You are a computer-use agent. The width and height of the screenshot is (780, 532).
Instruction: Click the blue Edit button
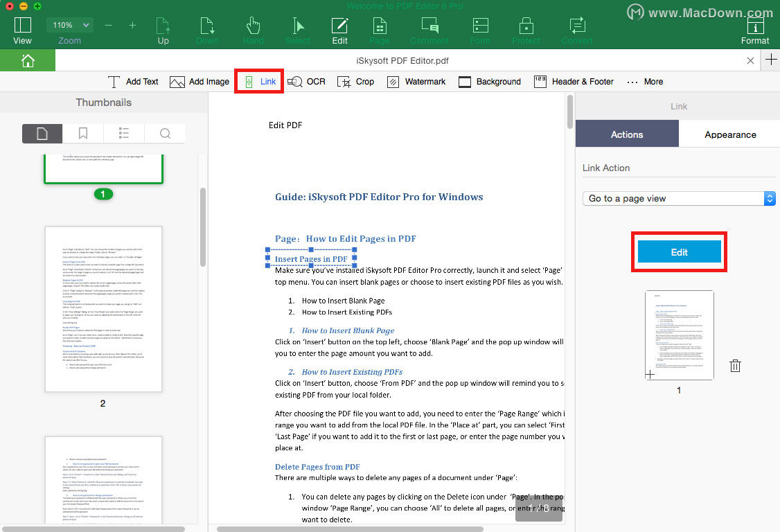[679, 252]
